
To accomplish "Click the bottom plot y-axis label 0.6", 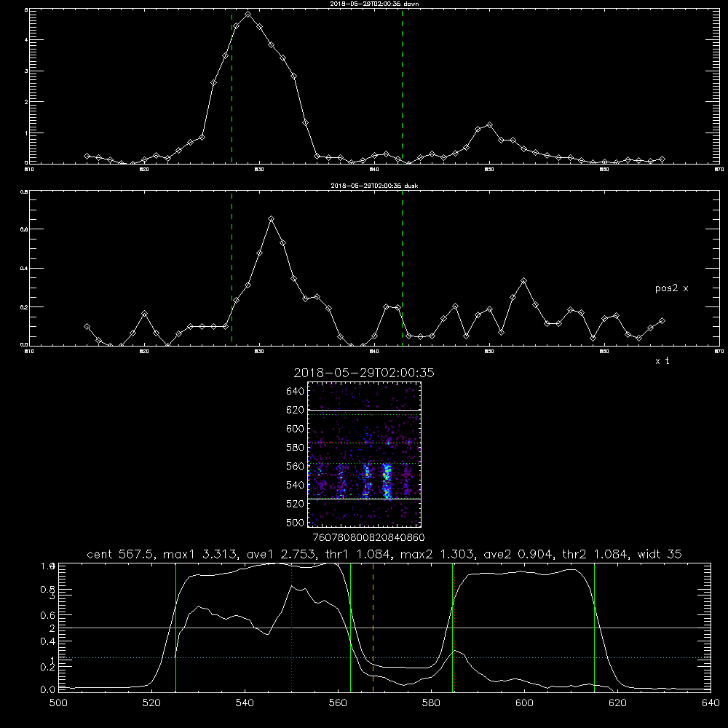I will click(48, 616).
